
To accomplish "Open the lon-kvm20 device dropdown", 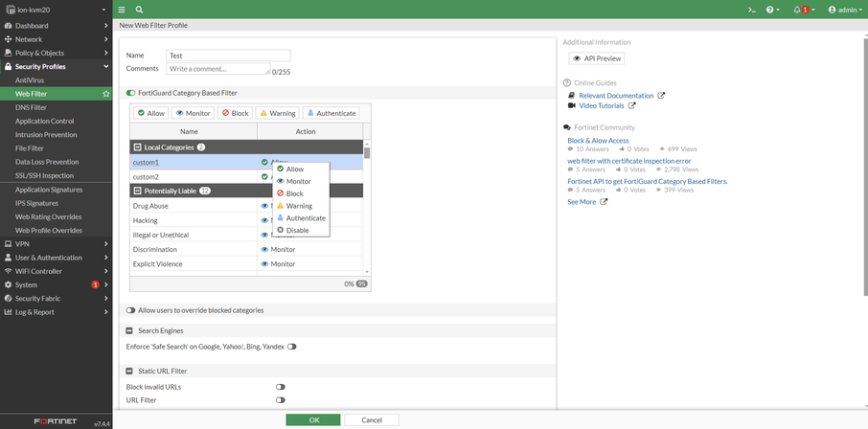I will tap(56, 10).
